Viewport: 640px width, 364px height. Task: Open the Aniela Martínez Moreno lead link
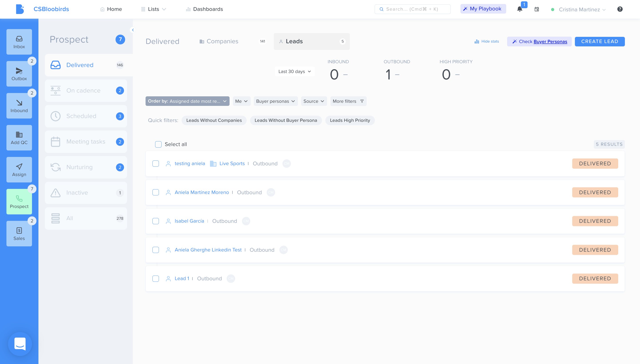[202, 192]
